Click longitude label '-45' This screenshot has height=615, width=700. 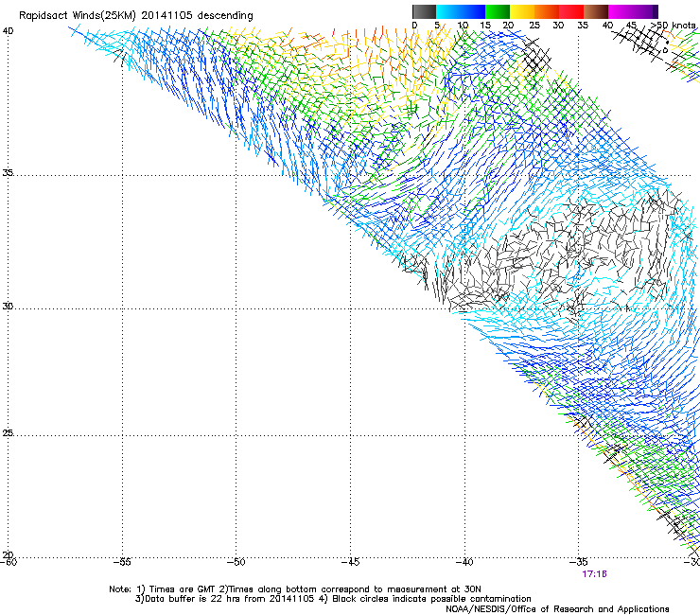tap(350, 562)
